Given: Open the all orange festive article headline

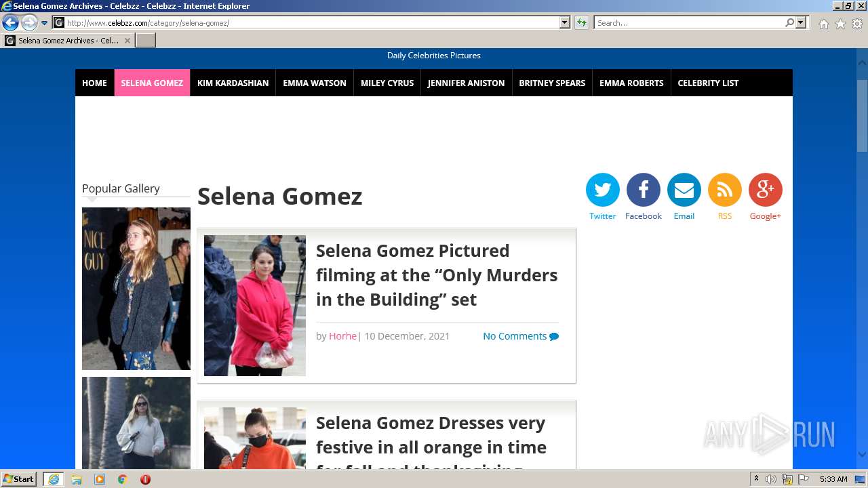Looking at the screenshot, I should [x=431, y=441].
